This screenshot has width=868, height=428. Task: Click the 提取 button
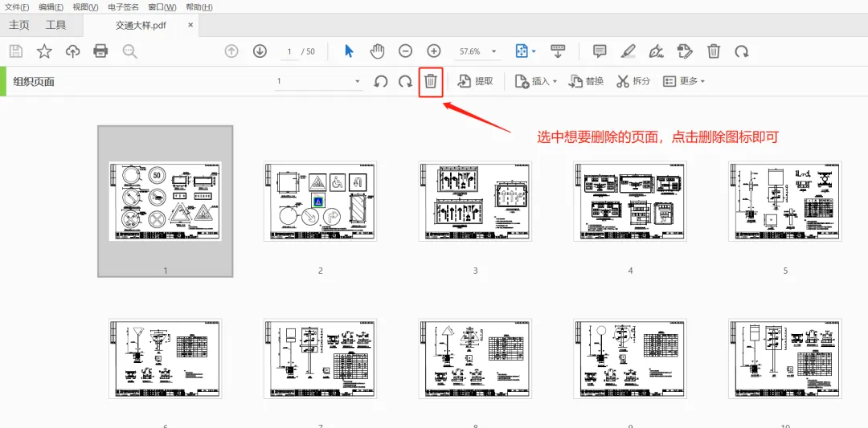point(475,81)
